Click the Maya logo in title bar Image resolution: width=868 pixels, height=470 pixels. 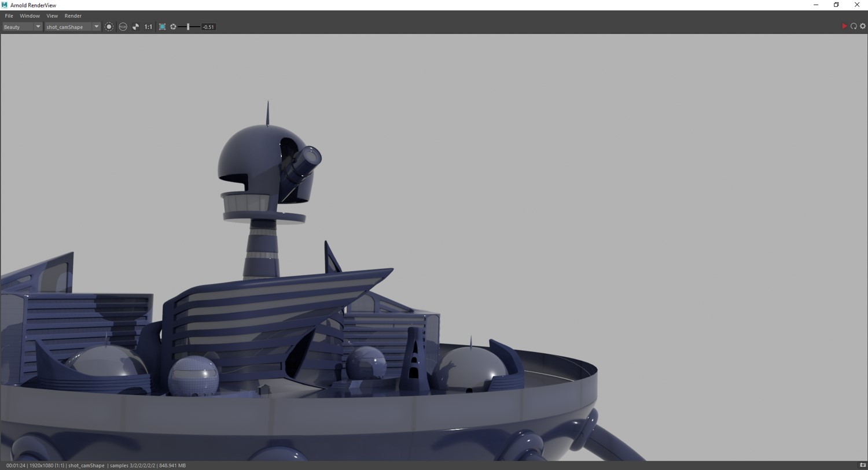(5, 5)
